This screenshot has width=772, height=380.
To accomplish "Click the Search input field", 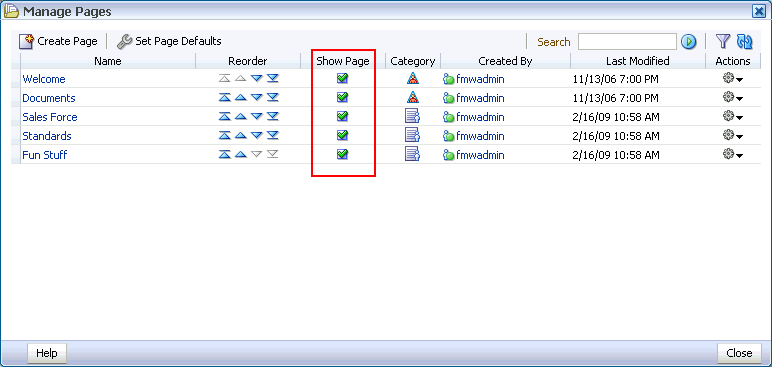I will click(x=627, y=42).
